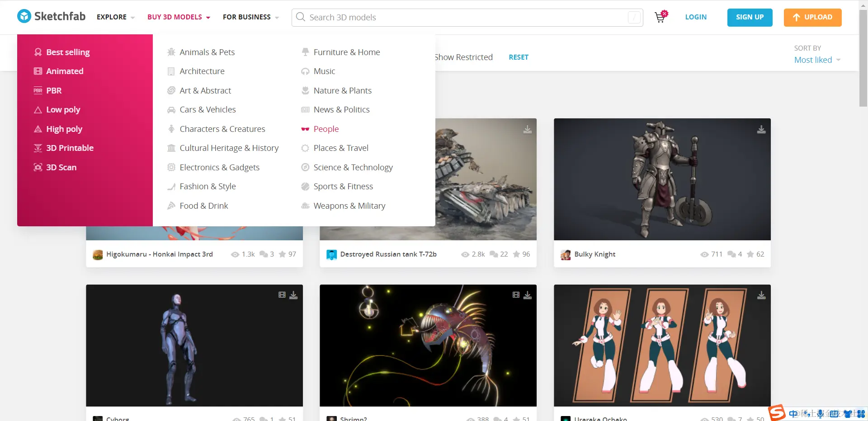Open Art & Abstract category
Screen dimensions: 868x421
click(x=205, y=90)
